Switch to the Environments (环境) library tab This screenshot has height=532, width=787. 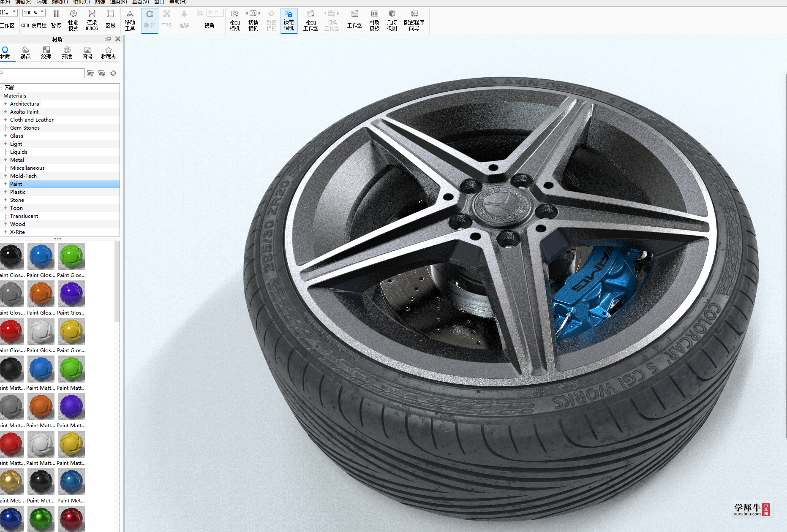pos(67,53)
